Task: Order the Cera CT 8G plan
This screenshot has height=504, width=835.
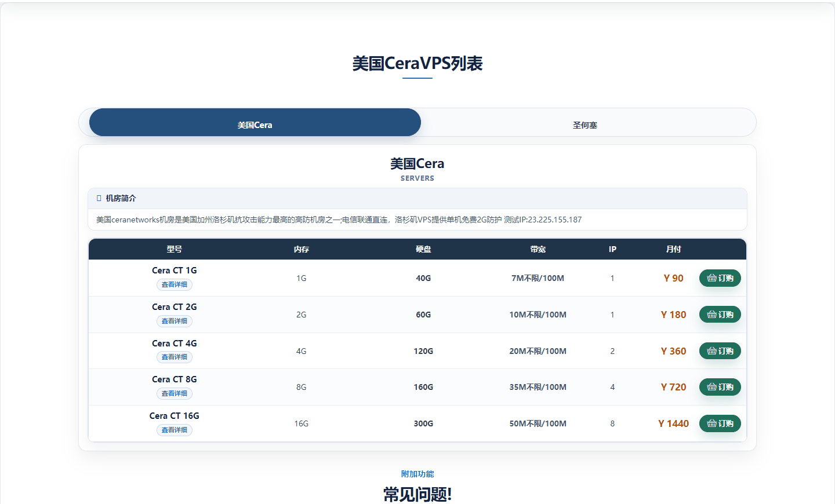Action: point(720,387)
